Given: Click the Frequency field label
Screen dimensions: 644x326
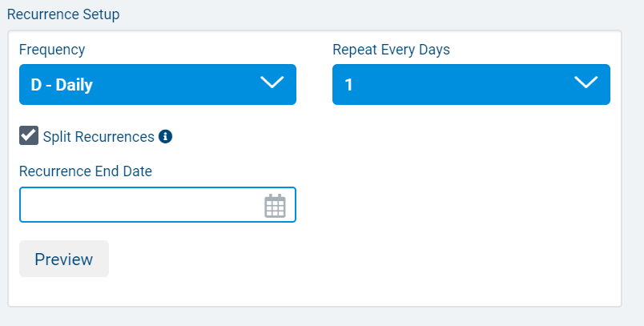Looking at the screenshot, I should click(x=52, y=50).
